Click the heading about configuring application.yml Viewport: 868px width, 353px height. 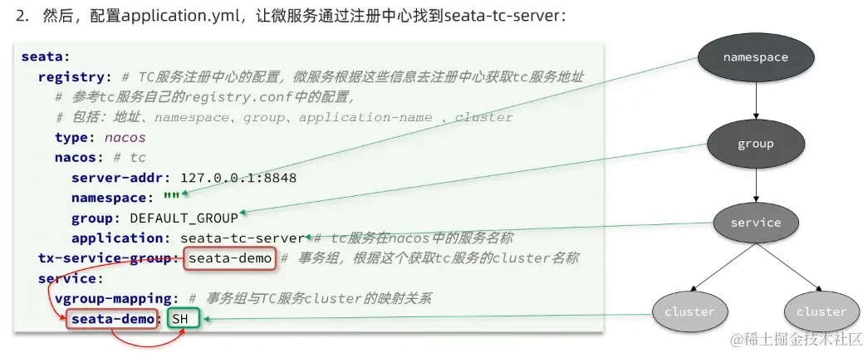point(291,16)
